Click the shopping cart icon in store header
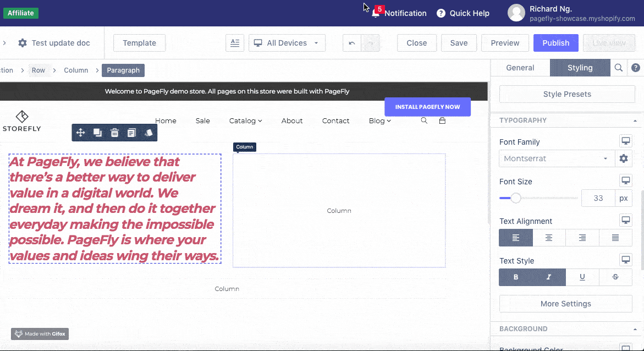 click(x=442, y=120)
